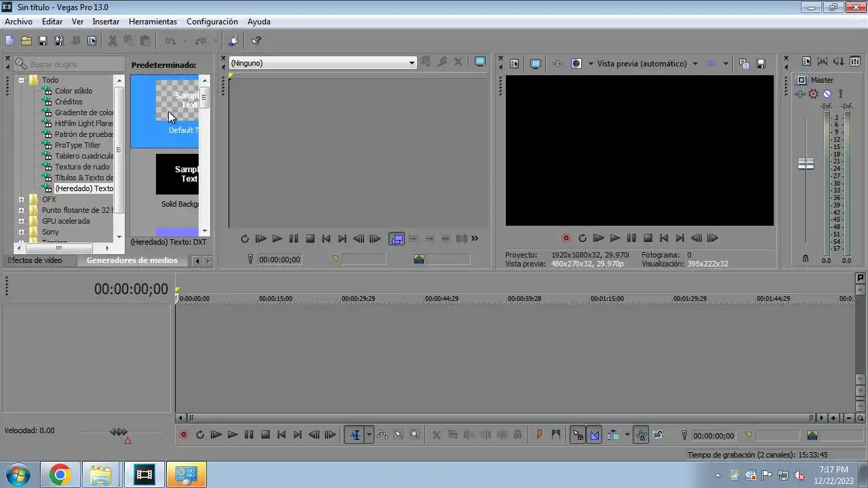Click the timeline record button
The width and height of the screenshot is (868, 488).
(x=184, y=435)
